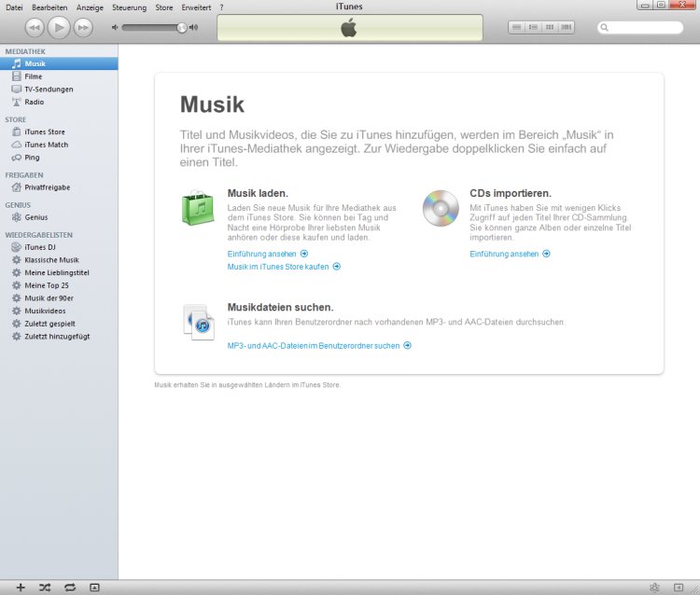700x595 pixels.
Task: Toggle repeat mode
Action: click(70, 588)
